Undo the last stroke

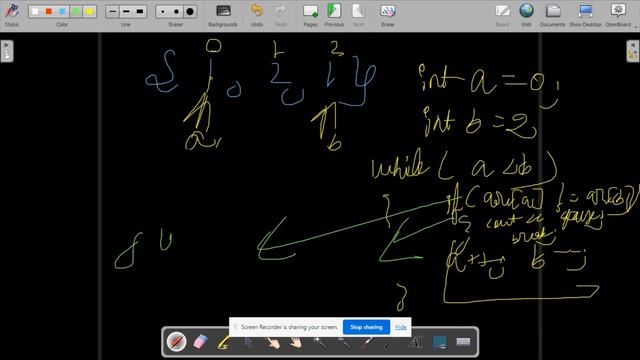coord(257,15)
